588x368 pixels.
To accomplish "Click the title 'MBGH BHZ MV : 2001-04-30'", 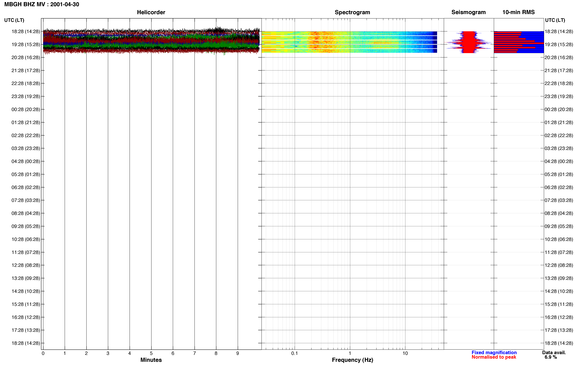I will (42, 4).
